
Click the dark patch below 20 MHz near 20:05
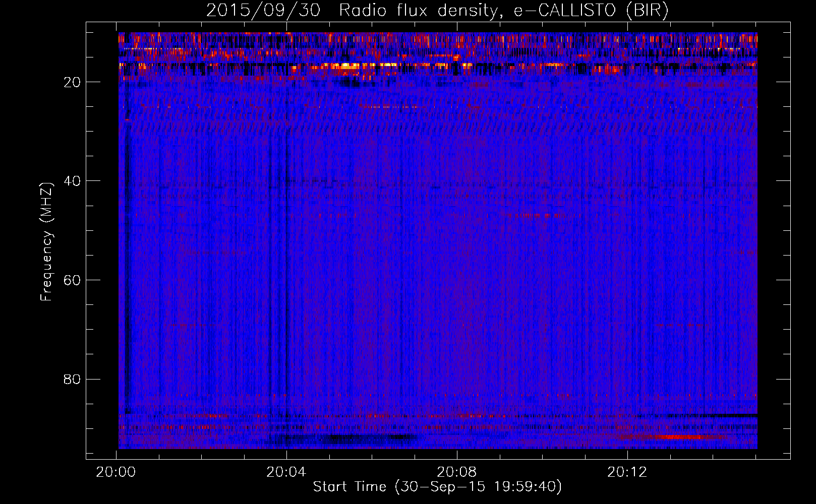click(x=351, y=83)
